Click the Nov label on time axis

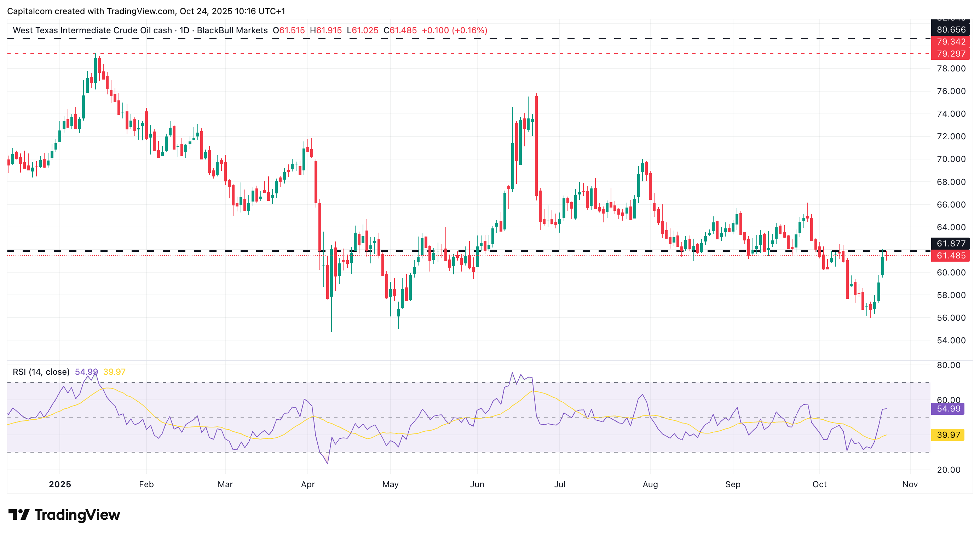910,484
